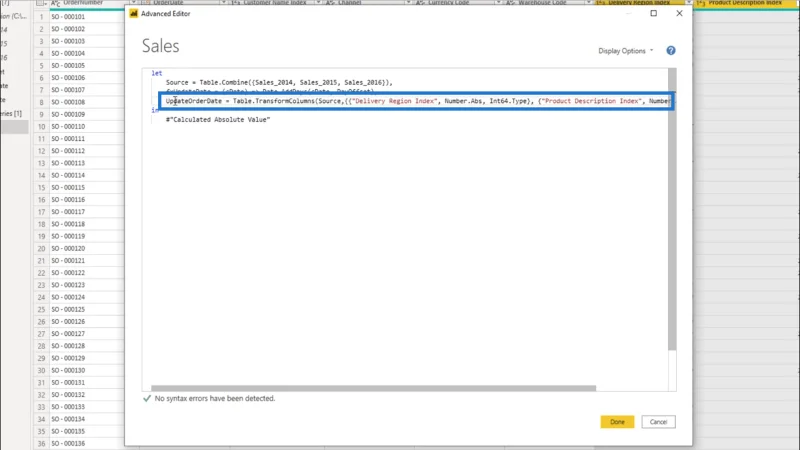Click the horizontal scrollbar of the code editor
800x450 pixels.
coord(373,388)
